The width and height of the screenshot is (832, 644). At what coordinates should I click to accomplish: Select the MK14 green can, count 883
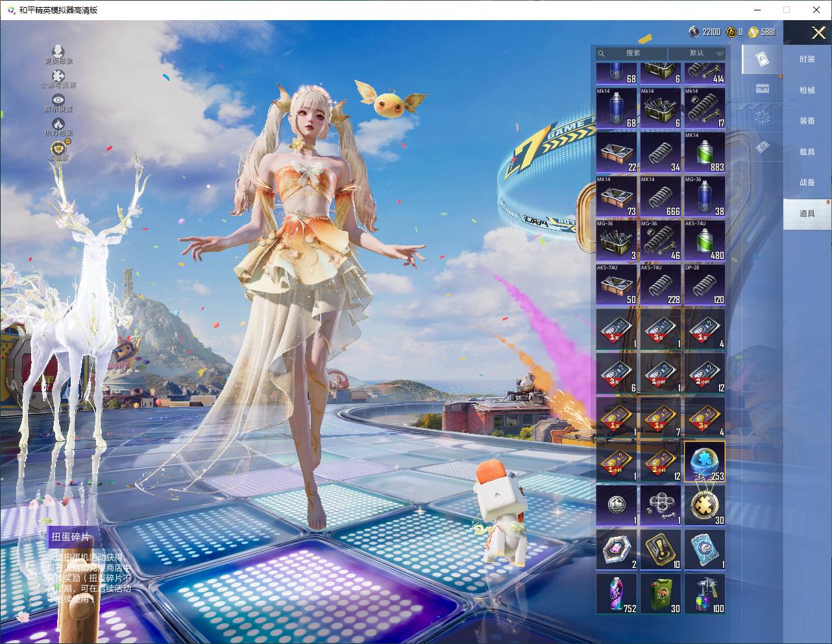click(705, 152)
